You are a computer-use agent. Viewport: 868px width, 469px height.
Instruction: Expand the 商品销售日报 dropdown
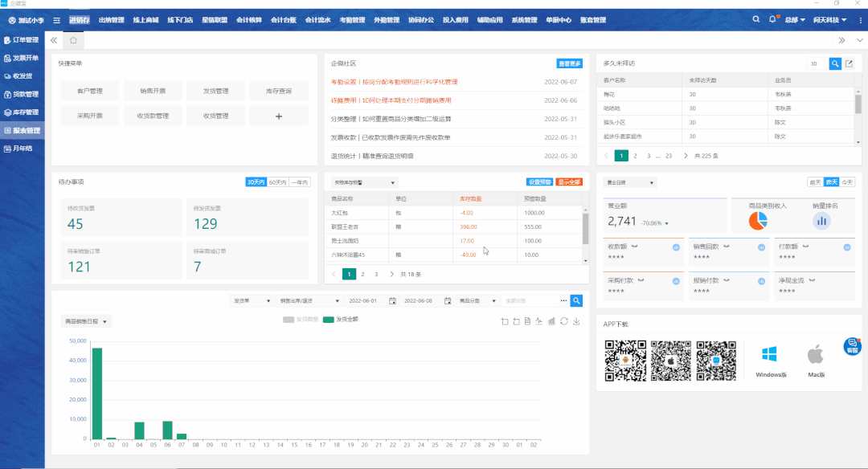click(x=86, y=321)
